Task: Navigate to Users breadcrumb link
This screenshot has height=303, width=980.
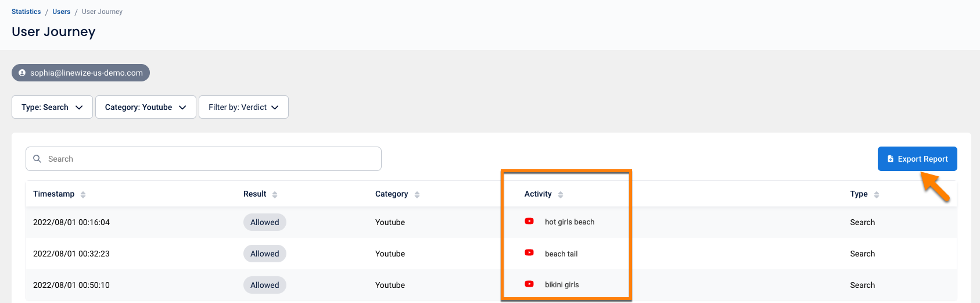Action: coord(61,12)
